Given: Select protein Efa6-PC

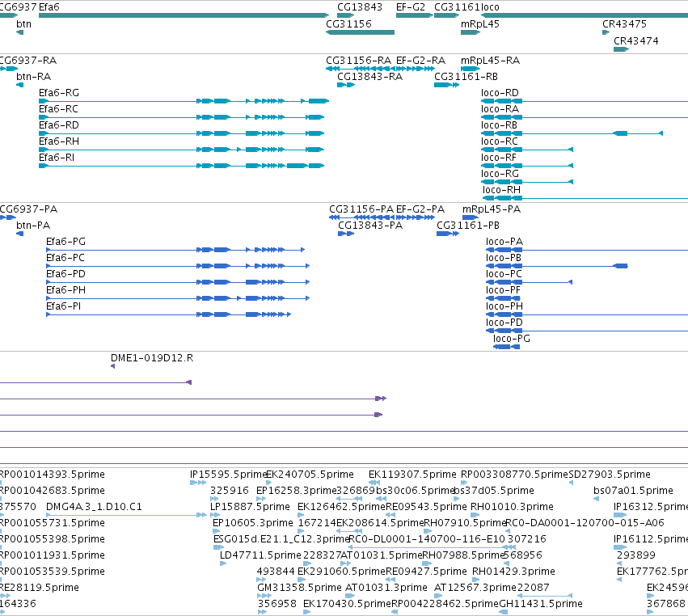Looking at the screenshot, I should coord(178,266).
